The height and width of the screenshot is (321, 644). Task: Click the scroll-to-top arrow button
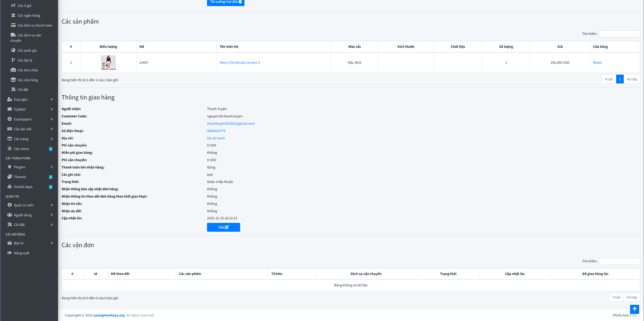634,309
